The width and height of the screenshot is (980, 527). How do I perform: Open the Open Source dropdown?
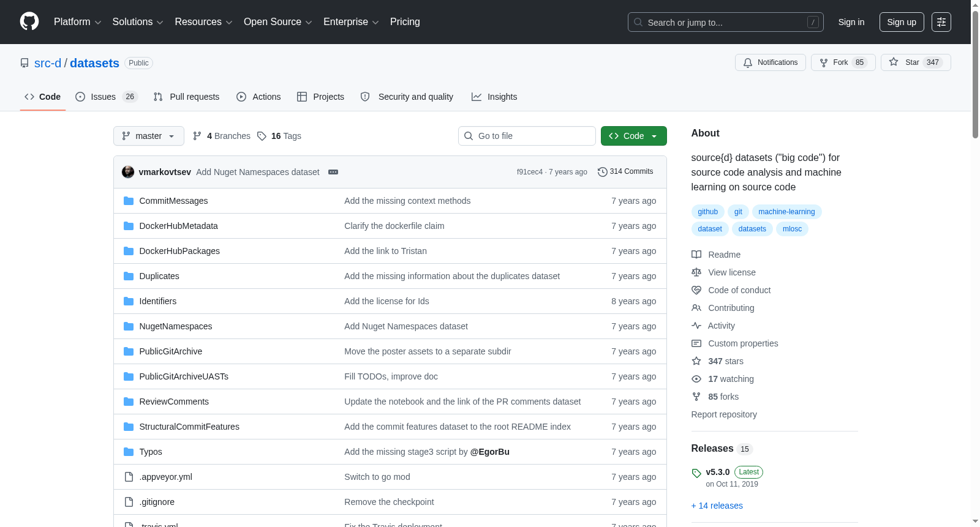click(278, 22)
